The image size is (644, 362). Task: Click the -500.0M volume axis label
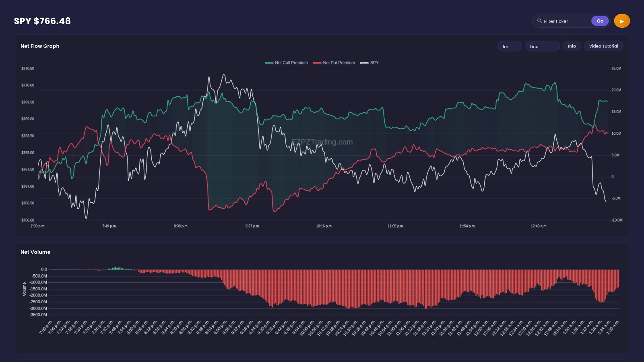coord(39,276)
